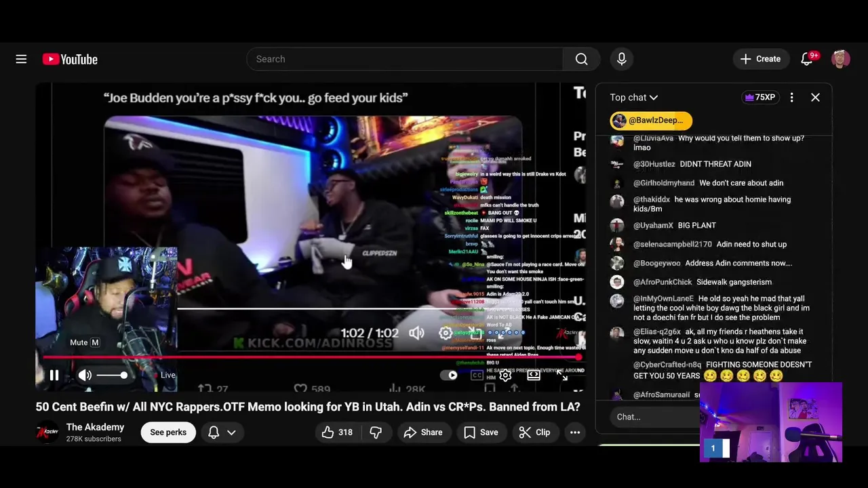Screen dimensions: 868x488
Task: Seek along the red progress bar
Action: [312, 357]
